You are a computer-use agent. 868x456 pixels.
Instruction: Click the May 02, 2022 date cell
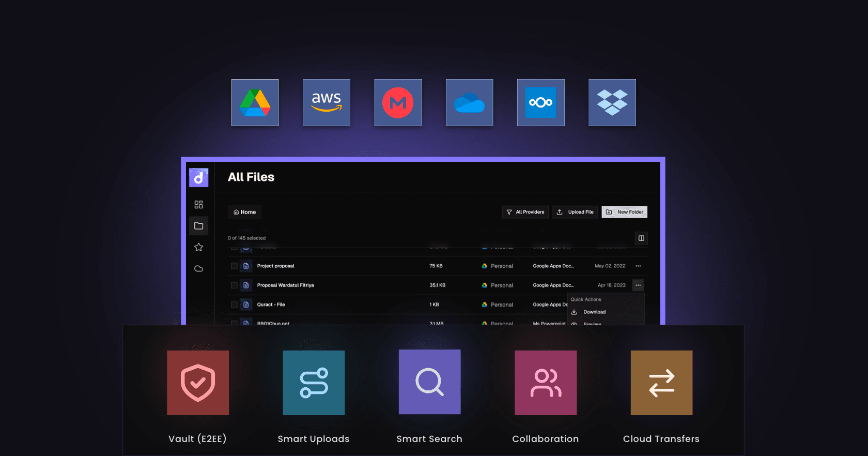pyautogui.click(x=610, y=266)
